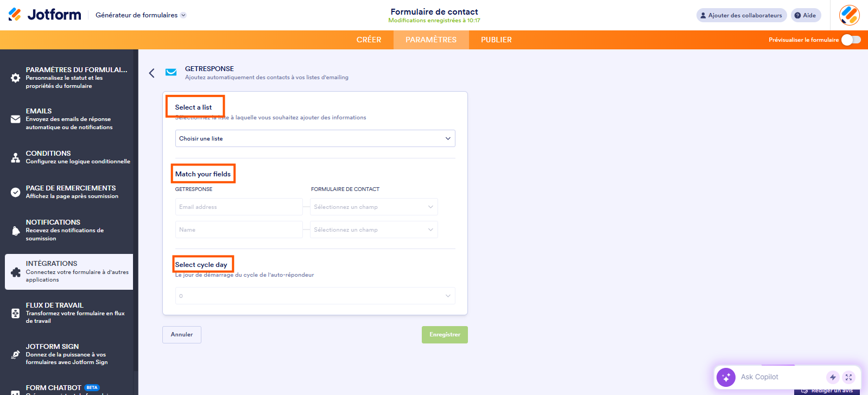Open the cycle day dropdown showing 0
The width and height of the screenshot is (868, 395).
315,296
